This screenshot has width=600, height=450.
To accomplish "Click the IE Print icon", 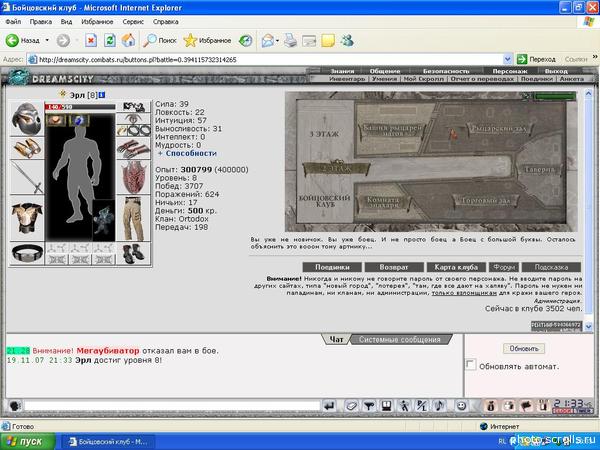I will [x=290, y=40].
